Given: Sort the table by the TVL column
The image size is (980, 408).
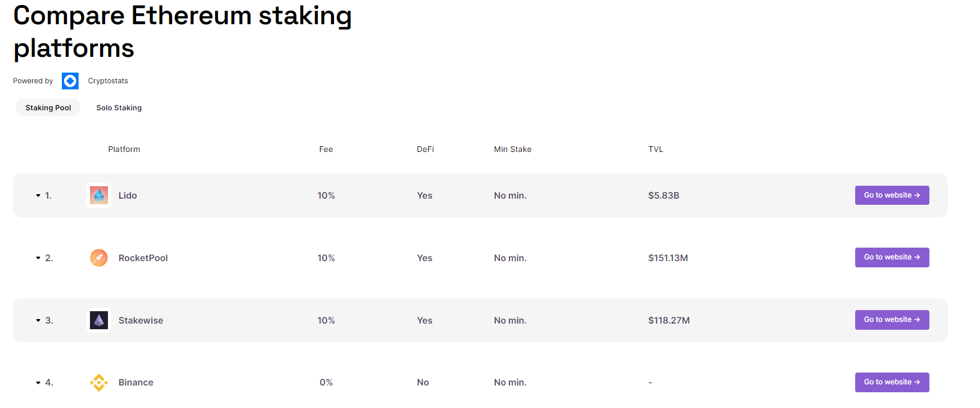Looking at the screenshot, I should click(656, 149).
